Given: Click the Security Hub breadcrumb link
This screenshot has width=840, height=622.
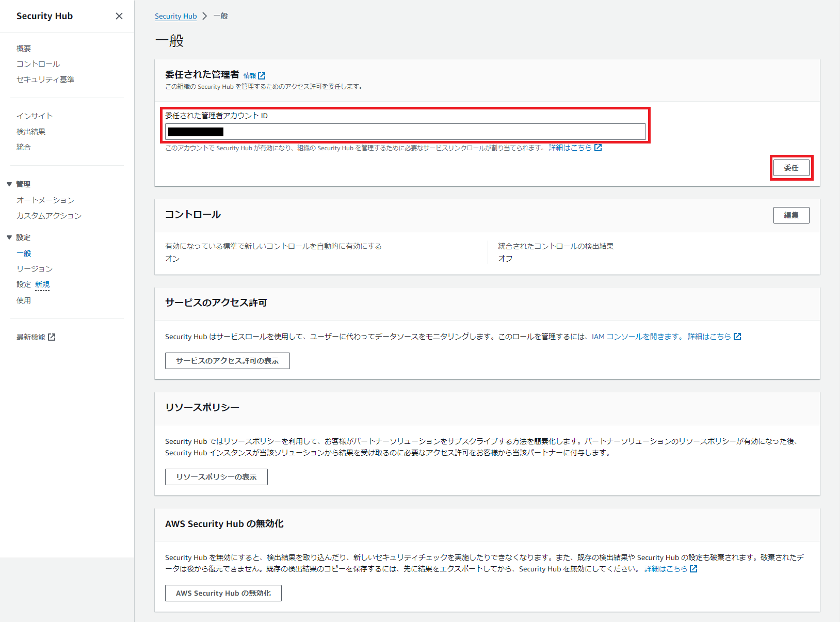Looking at the screenshot, I should pos(176,16).
